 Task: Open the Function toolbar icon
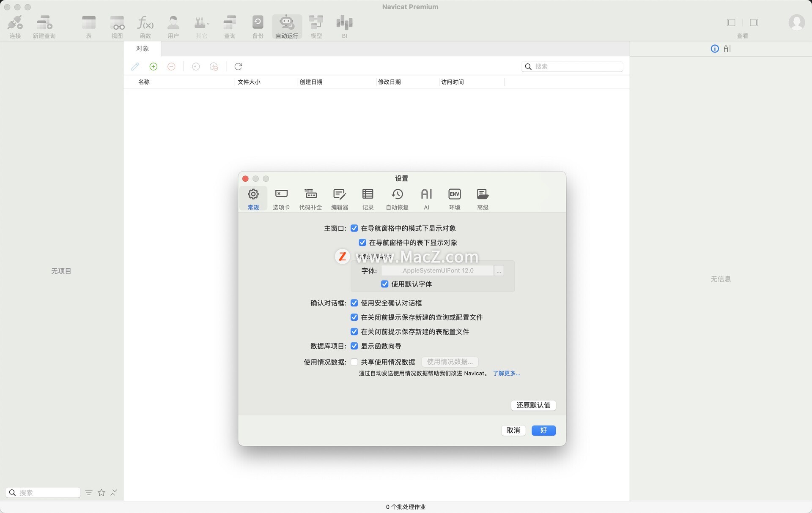coord(145,27)
